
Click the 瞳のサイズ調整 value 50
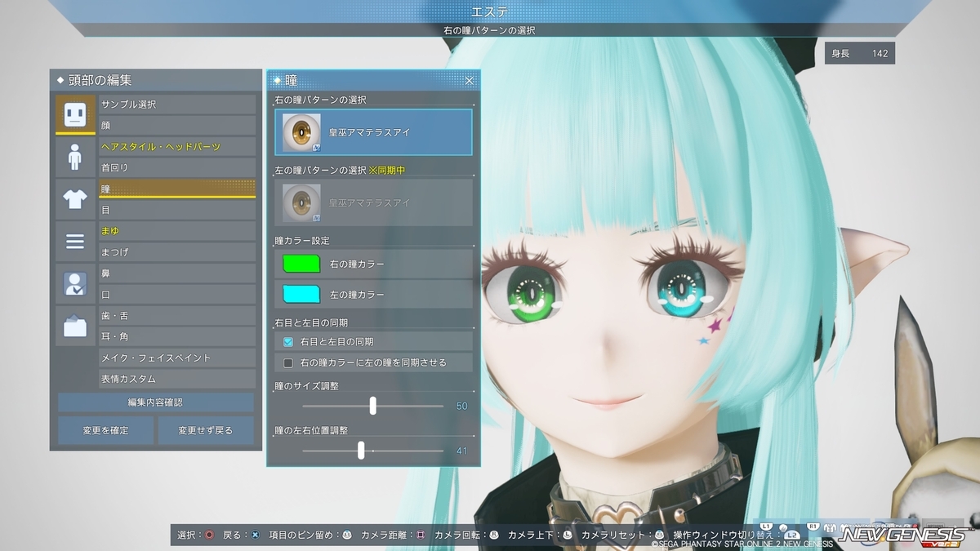(x=461, y=406)
